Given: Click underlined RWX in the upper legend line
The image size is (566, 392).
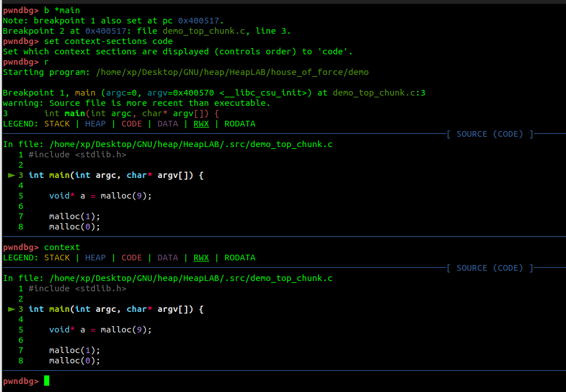Looking at the screenshot, I should [201, 124].
